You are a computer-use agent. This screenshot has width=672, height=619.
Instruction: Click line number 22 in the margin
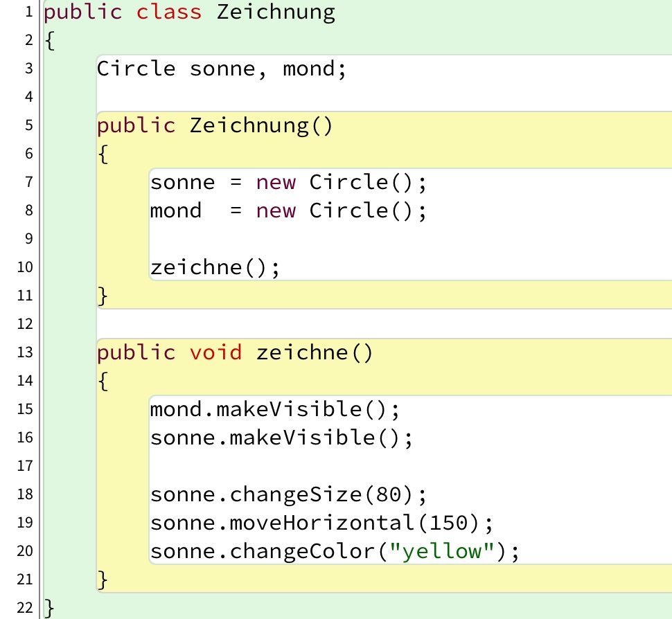tap(25, 609)
